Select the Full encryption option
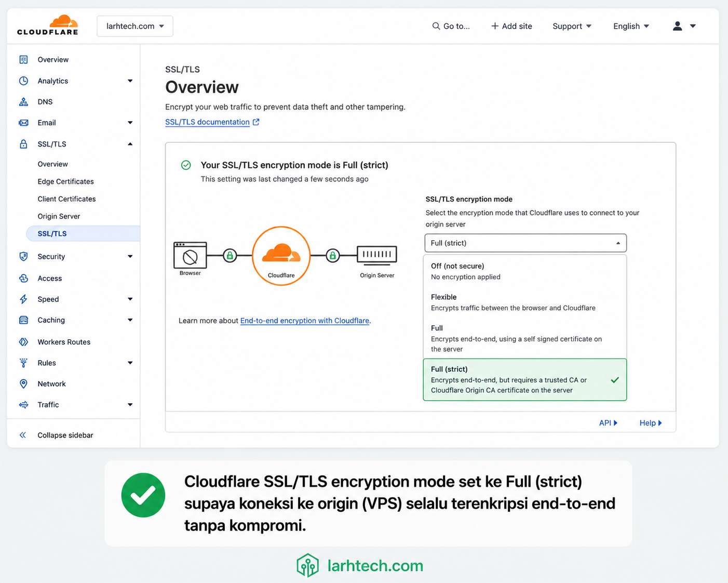 (x=525, y=338)
